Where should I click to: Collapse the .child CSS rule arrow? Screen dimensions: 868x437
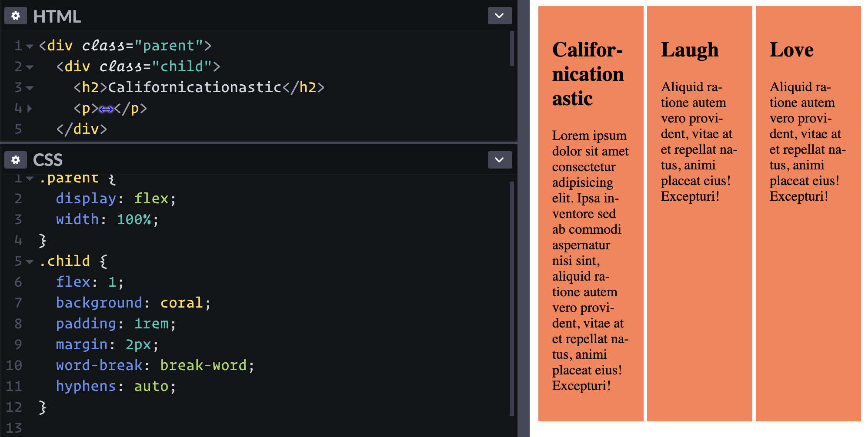click(x=30, y=262)
